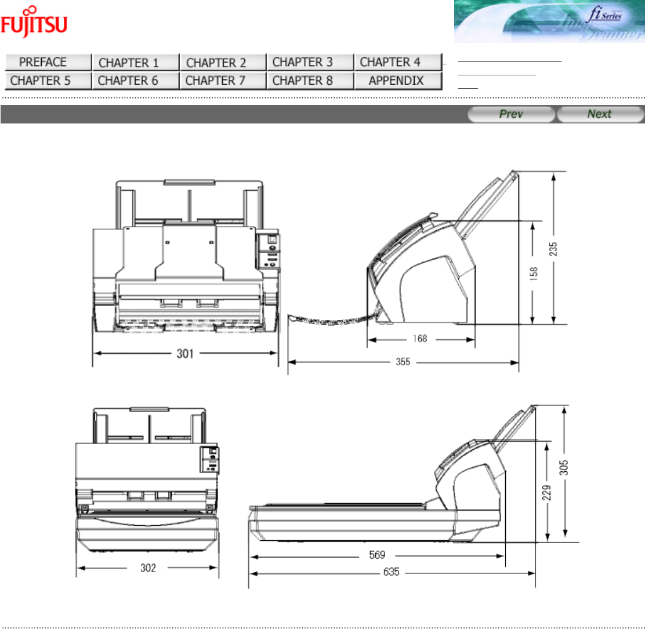645x644 pixels.
Task: Click the Fujitsu logo
Action: [34, 22]
